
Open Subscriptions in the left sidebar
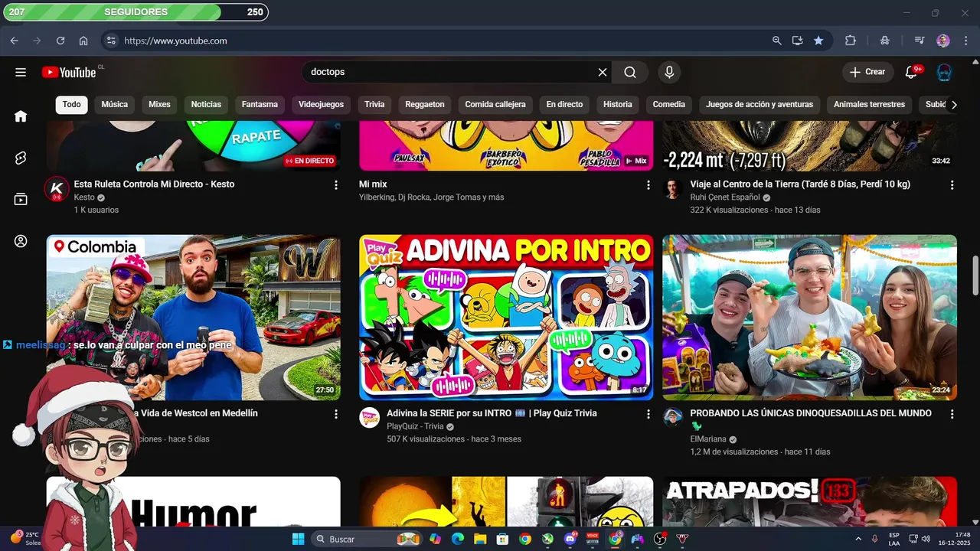pyautogui.click(x=21, y=200)
